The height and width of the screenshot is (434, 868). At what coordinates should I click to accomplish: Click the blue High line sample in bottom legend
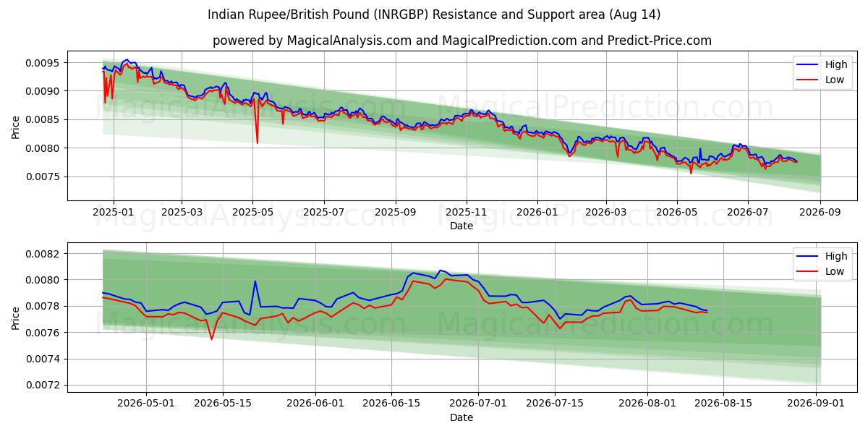tap(808, 256)
